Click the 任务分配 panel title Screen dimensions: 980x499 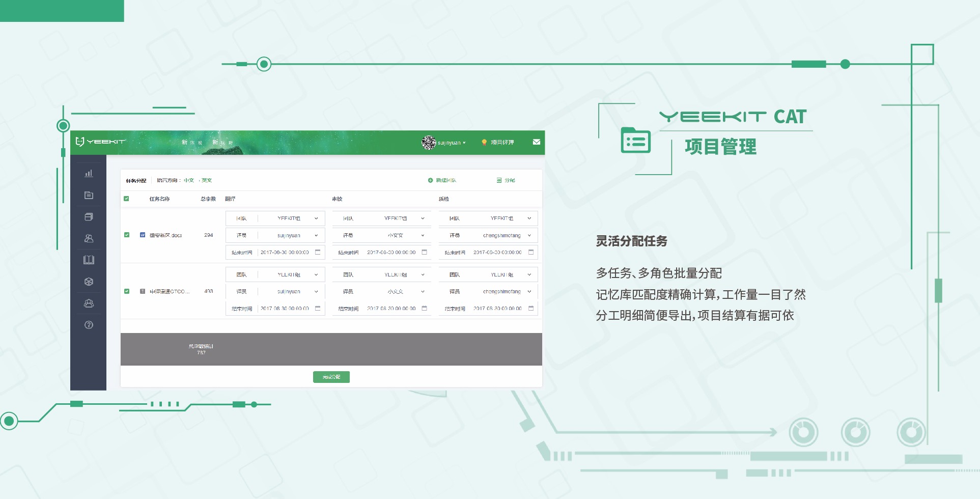tap(136, 180)
